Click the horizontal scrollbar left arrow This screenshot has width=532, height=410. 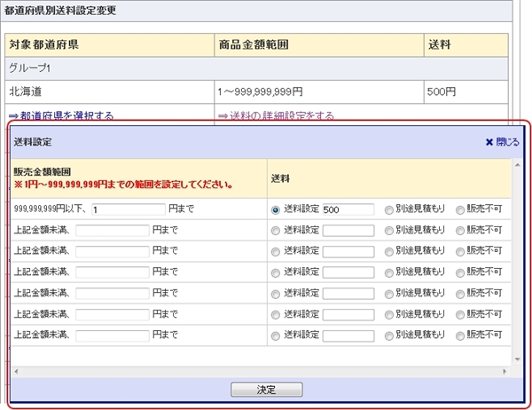coord(16,370)
